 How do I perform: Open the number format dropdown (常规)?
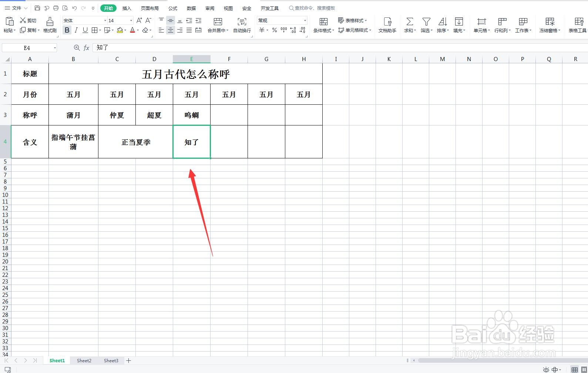pyautogui.click(x=305, y=20)
